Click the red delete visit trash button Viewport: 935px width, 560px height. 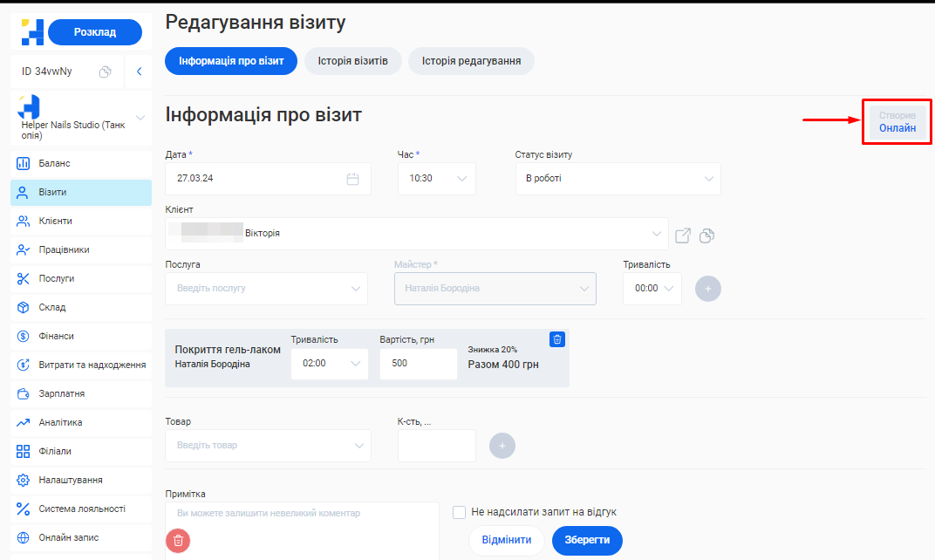click(x=178, y=540)
